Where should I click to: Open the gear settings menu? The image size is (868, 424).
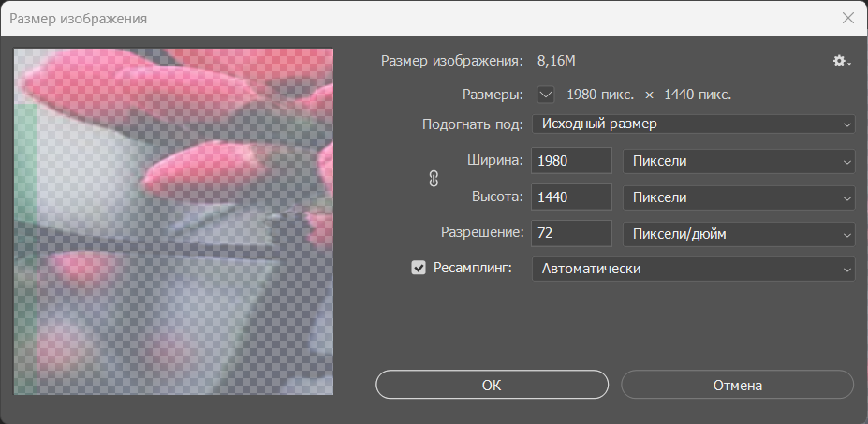tap(842, 62)
